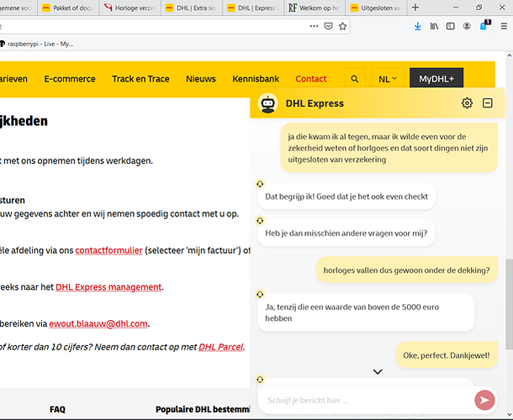The image size is (513, 420).
Task: Switch to the DHL Extra se tab
Action: [x=192, y=8]
